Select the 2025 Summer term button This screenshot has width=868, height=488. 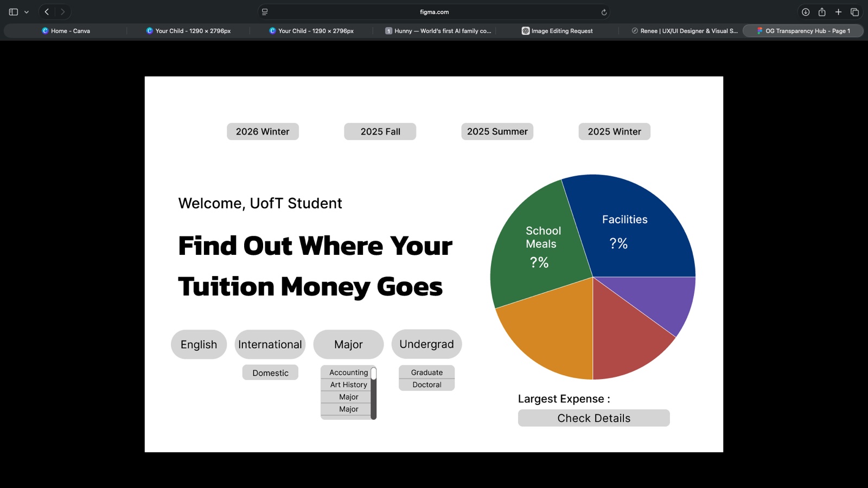tap(497, 132)
